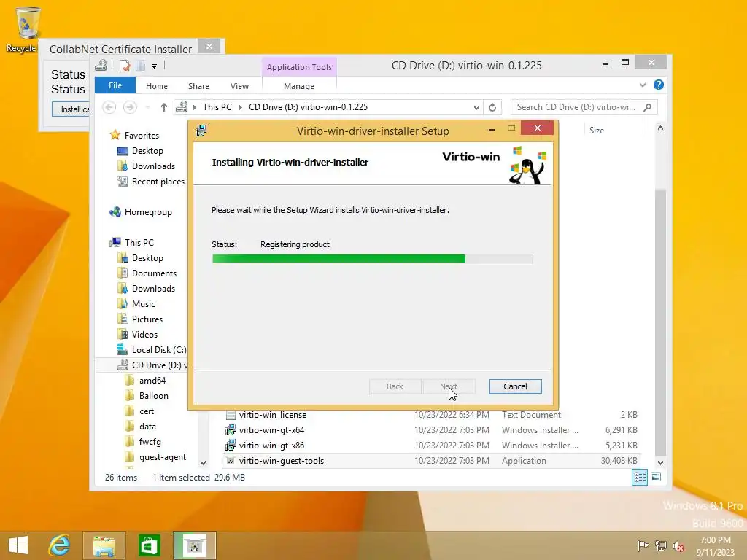
Task: Select virtio-win-gt-x64 installer icon
Action: [231, 430]
